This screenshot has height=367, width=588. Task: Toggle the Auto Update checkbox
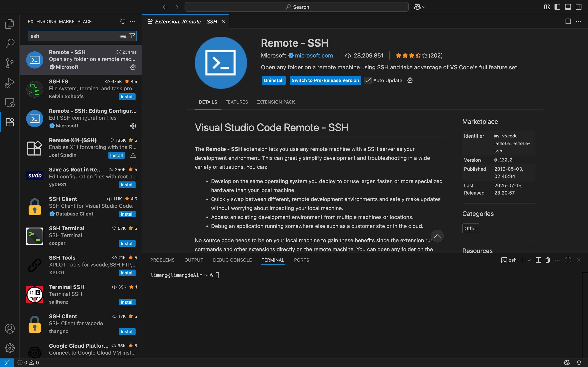[x=368, y=80]
